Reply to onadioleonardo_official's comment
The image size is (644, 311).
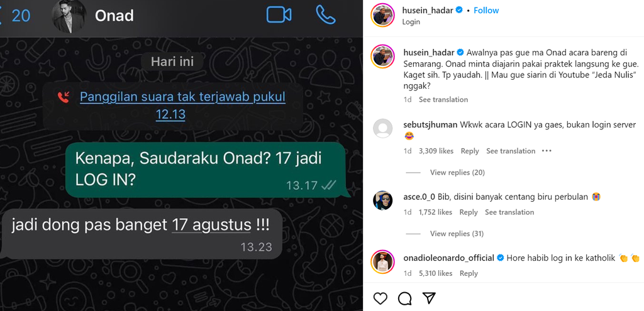tap(469, 273)
